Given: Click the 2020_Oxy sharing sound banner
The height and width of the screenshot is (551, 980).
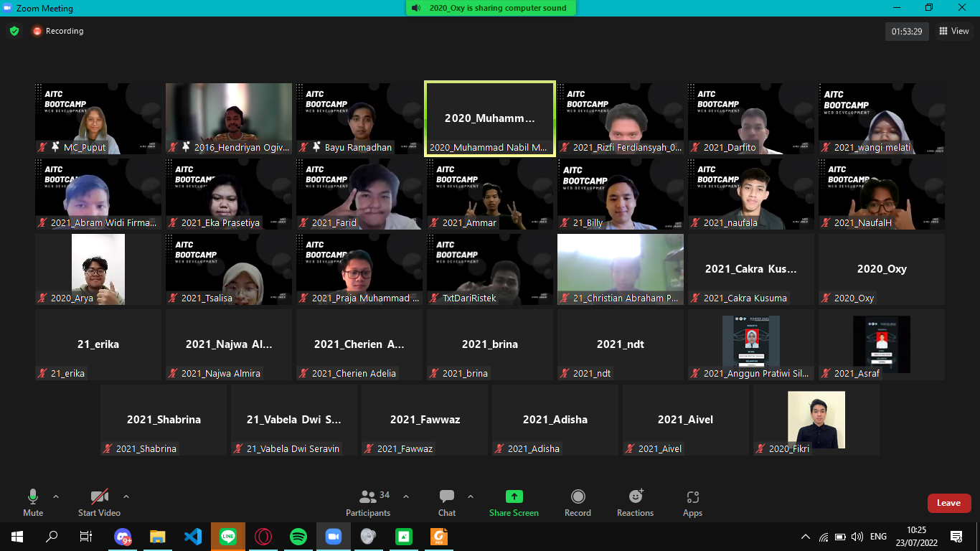Looking at the screenshot, I should click(490, 8).
